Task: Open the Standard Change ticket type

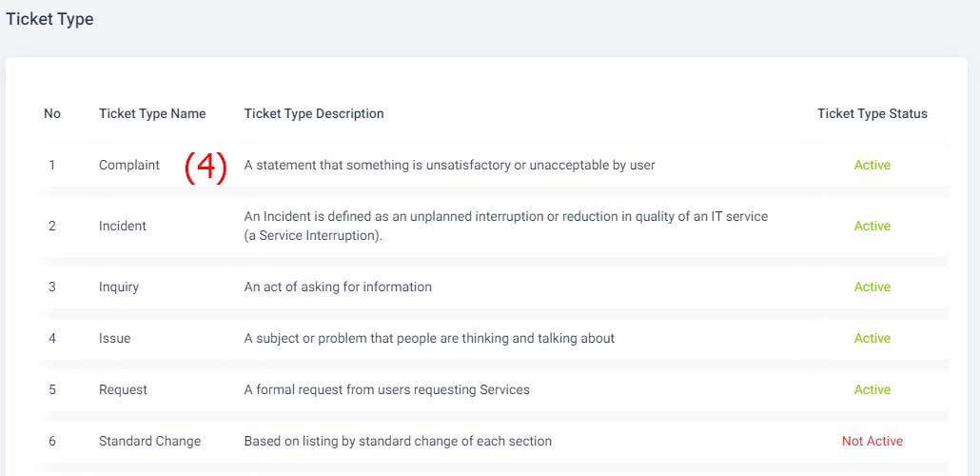Action: (x=150, y=441)
